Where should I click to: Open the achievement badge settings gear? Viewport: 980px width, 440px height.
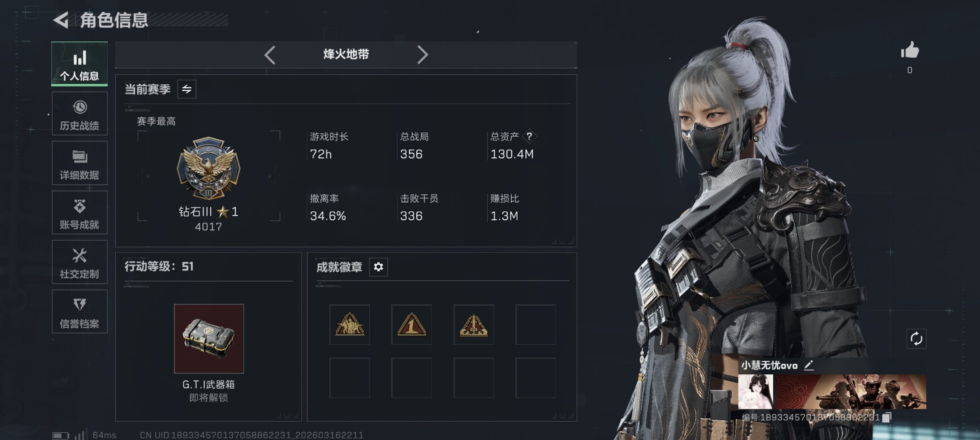click(378, 267)
